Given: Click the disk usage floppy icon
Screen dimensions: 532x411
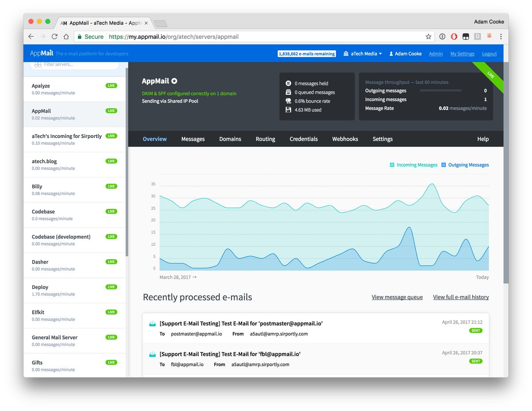Looking at the screenshot, I should click(288, 110).
